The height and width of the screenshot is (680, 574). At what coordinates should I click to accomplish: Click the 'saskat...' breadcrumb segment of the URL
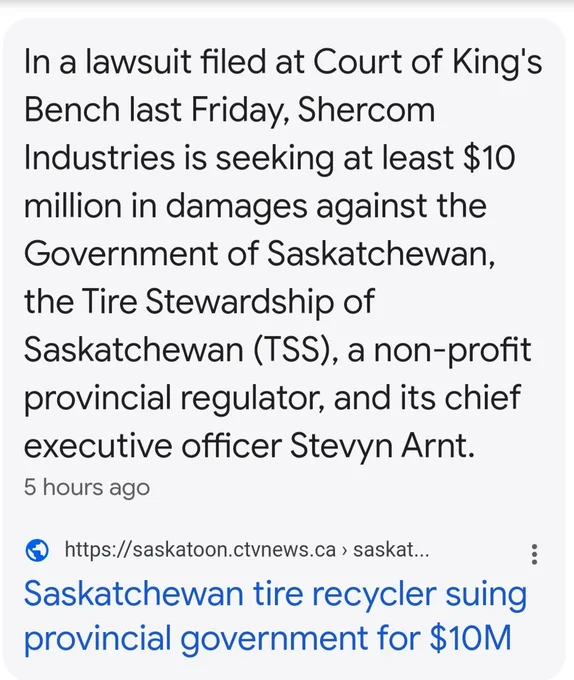[391, 549]
